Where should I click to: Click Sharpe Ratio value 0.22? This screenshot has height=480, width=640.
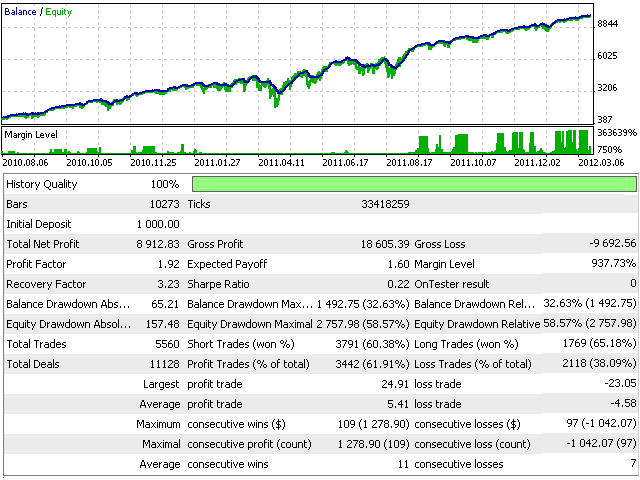point(398,284)
